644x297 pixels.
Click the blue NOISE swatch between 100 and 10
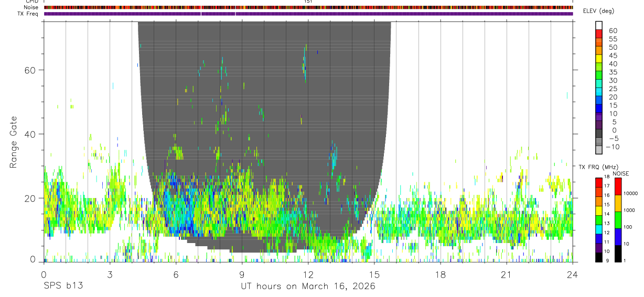pyautogui.click(x=618, y=236)
